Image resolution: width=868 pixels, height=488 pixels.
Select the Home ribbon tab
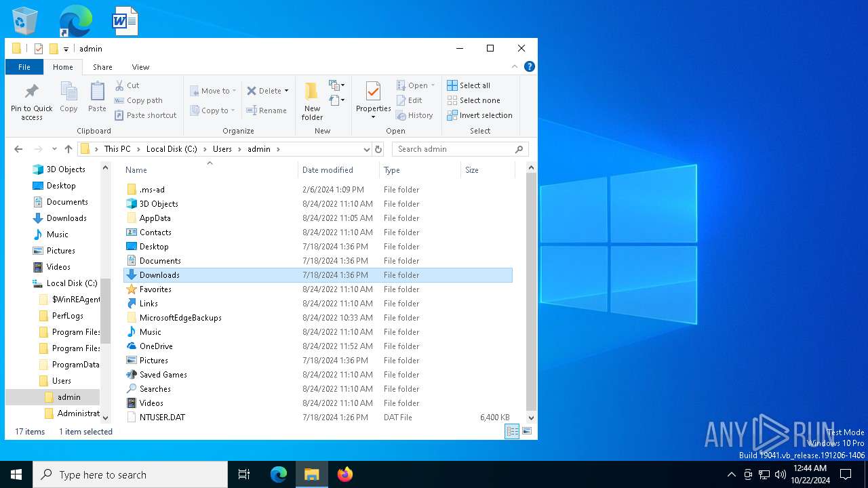click(x=63, y=67)
